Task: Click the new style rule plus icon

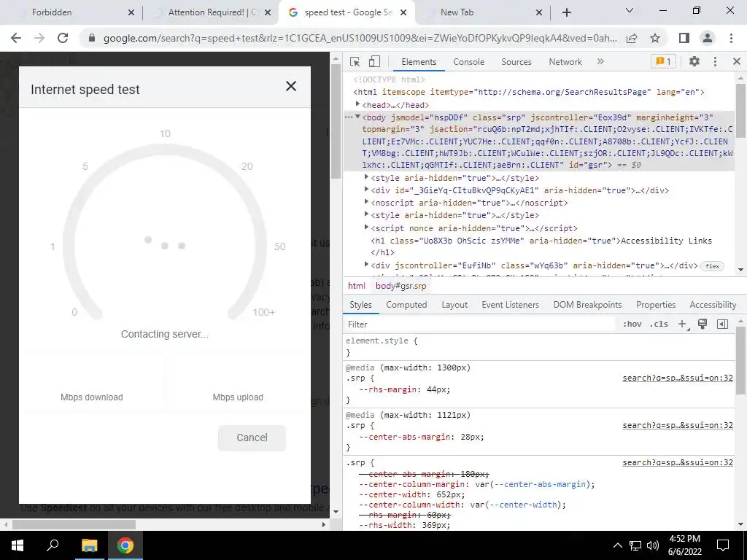Action: coord(682,324)
